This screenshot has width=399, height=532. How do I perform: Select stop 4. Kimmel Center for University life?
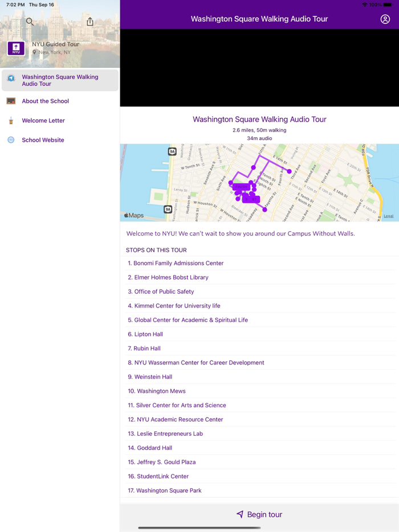(x=259, y=306)
